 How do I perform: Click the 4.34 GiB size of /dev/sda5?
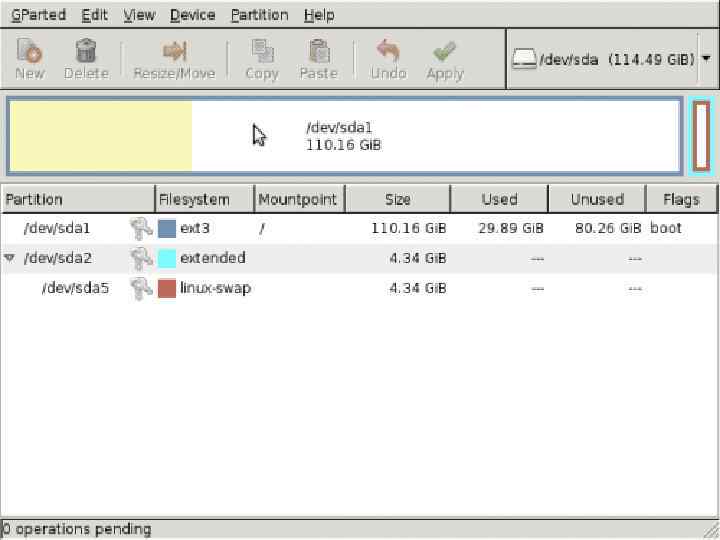coord(418,288)
